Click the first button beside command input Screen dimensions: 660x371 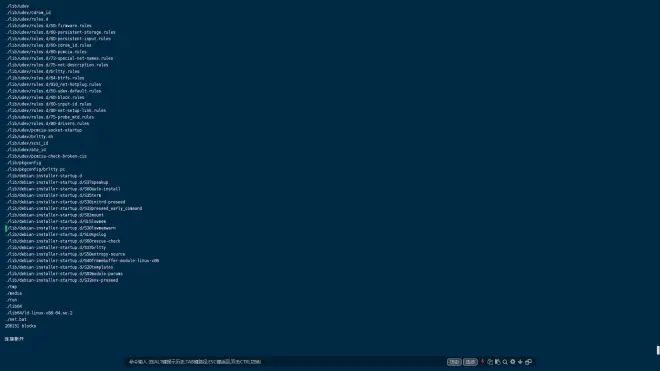tap(454, 362)
